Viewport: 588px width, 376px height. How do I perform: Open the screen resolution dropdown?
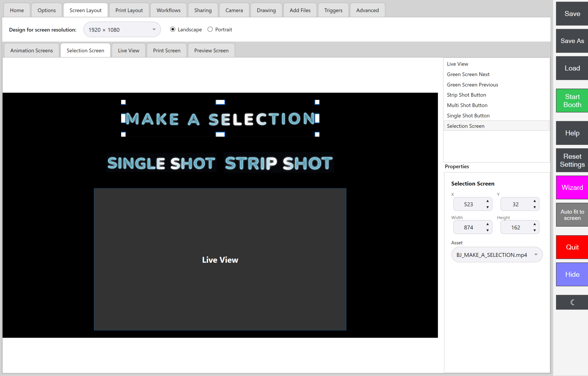(x=122, y=30)
